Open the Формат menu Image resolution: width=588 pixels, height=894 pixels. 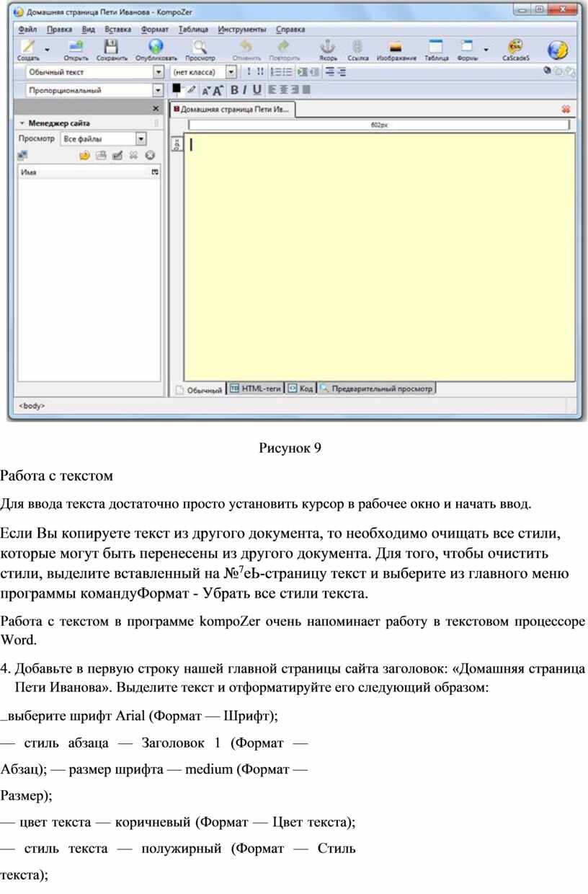pos(155,30)
